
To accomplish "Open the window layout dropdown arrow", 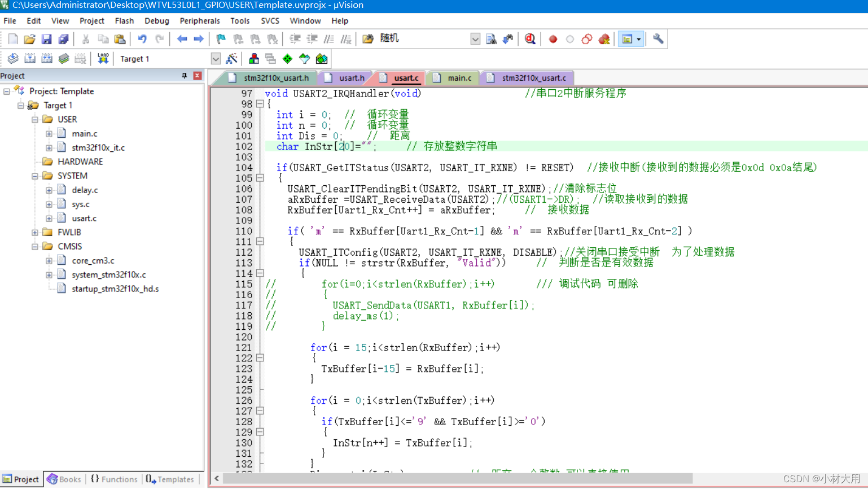I will tap(639, 39).
